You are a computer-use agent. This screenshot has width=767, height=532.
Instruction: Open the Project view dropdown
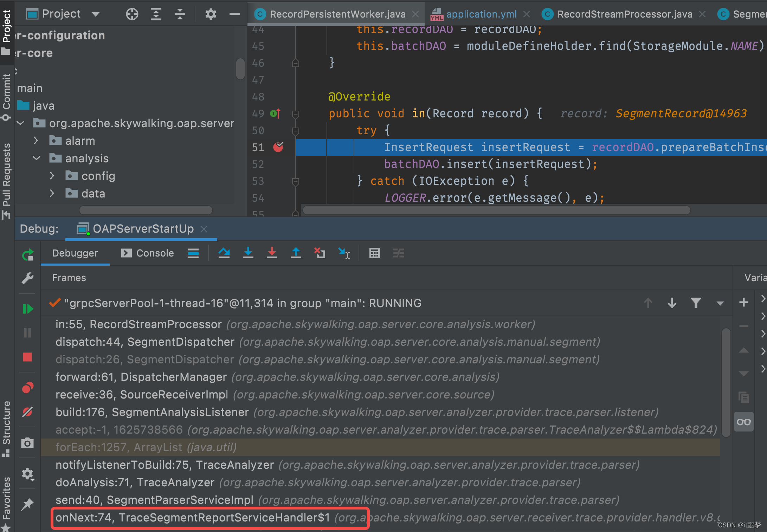click(x=96, y=14)
